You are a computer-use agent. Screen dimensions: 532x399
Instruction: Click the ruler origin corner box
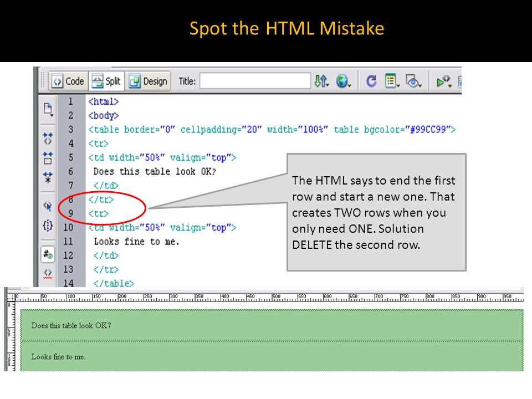[x=11, y=298]
